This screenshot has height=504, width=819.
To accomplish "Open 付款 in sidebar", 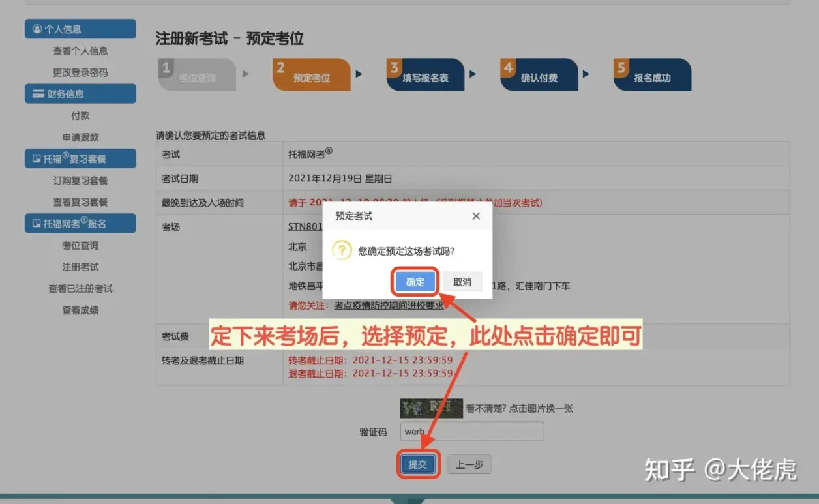I will [x=80, y=115].
